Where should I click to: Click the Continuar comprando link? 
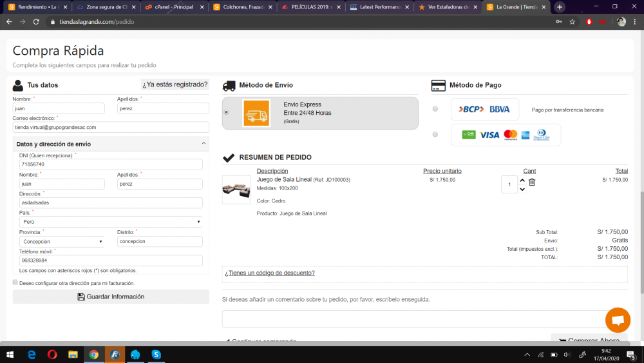pyautogui.click(x=261, y=341)
